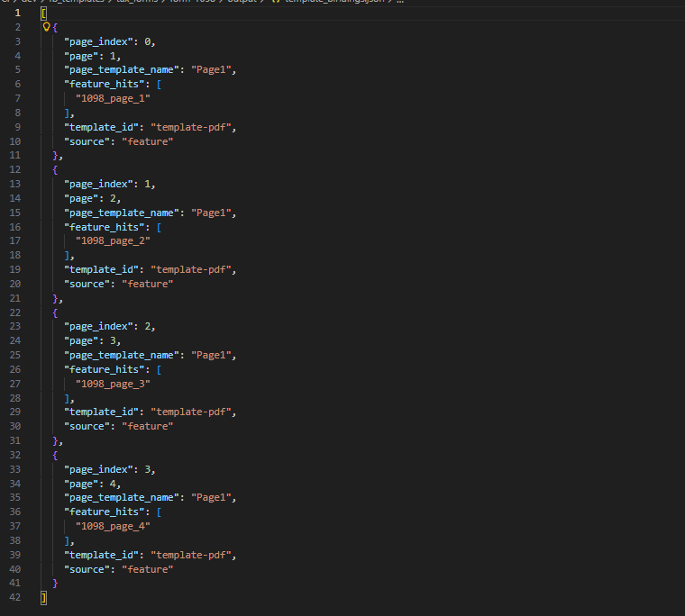Click the "feature" value on line 20
This screenshot has height=616, width=685.
(x=148, y=285)
